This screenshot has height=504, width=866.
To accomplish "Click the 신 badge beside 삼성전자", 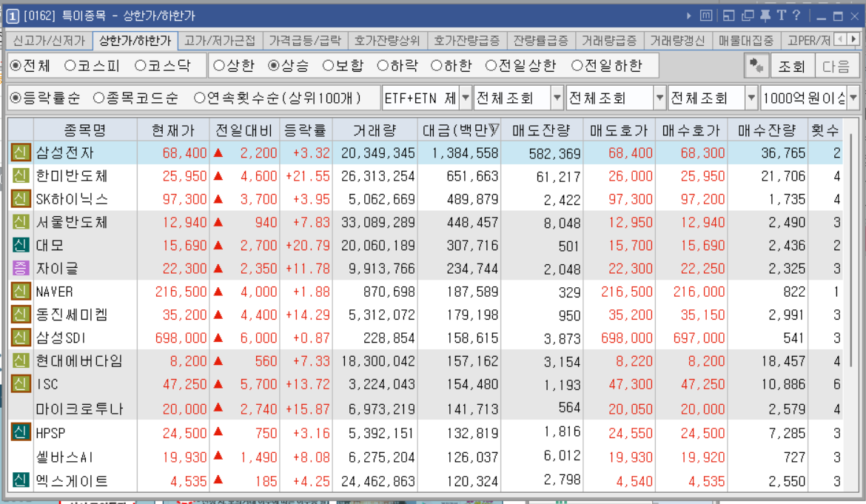I will [x=21, y=152].
